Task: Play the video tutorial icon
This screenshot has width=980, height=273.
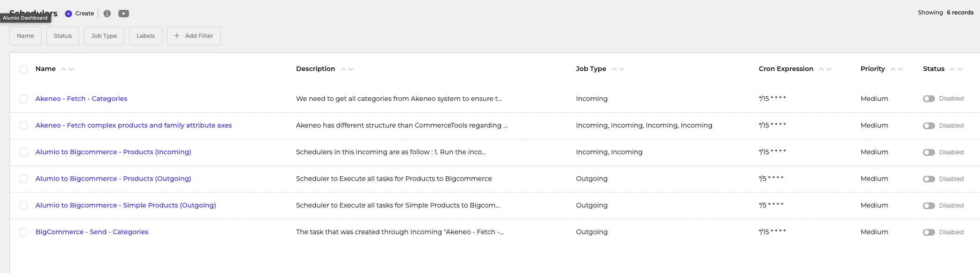Action: 123,14
